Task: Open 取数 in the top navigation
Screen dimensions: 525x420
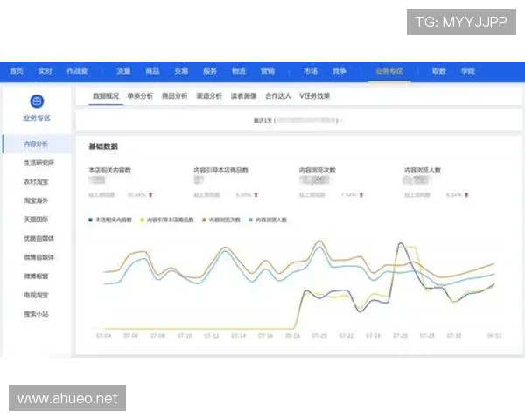Action: coord(439,72)
